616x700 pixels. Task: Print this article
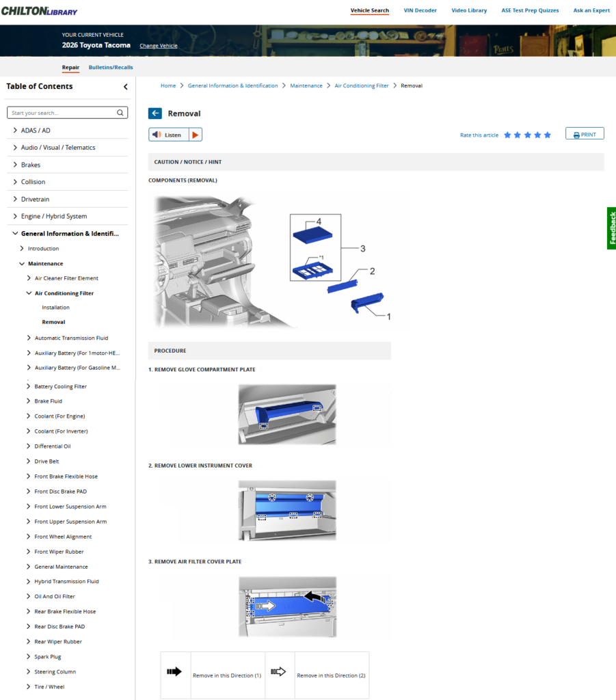tap(585, 134)
